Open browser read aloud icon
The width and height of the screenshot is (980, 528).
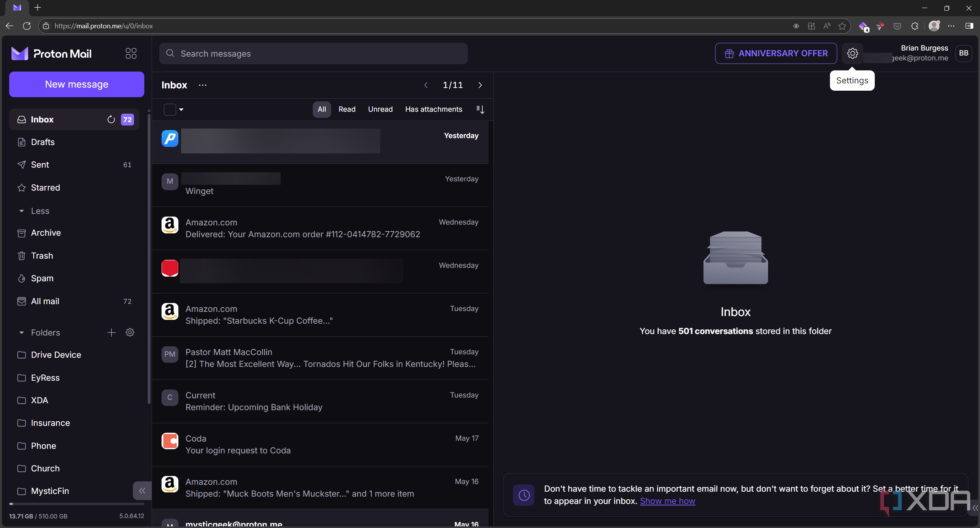tap(827, 26)
